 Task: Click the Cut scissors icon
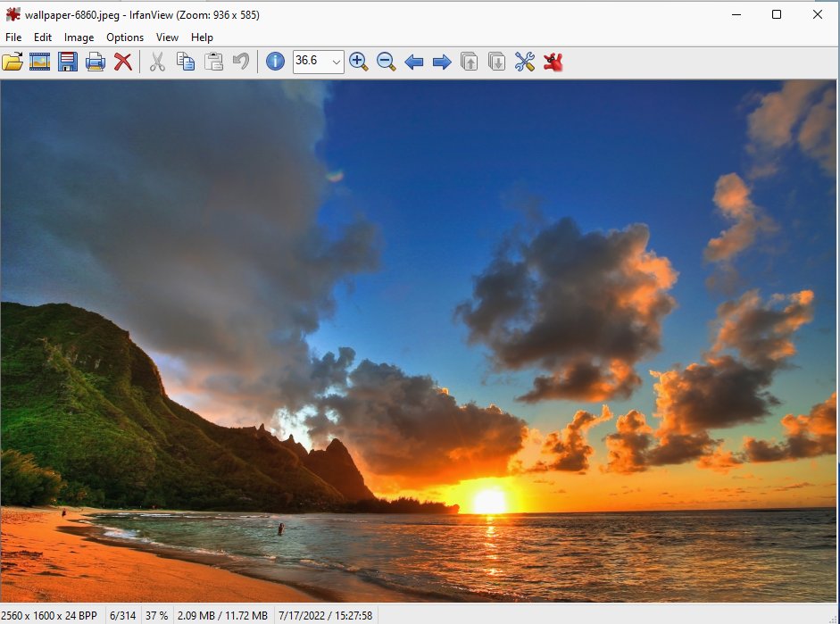pos(157,62)
